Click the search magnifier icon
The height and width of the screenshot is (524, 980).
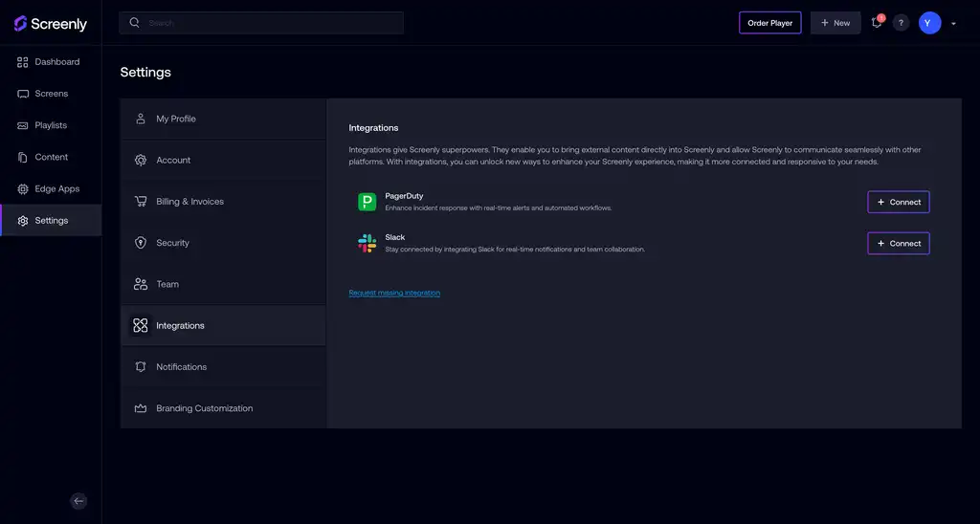pyautogui.click(x=134, y=23)
